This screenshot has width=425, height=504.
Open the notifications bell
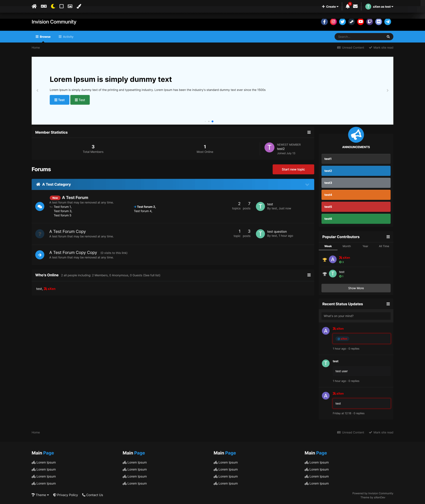click(347, 6)
